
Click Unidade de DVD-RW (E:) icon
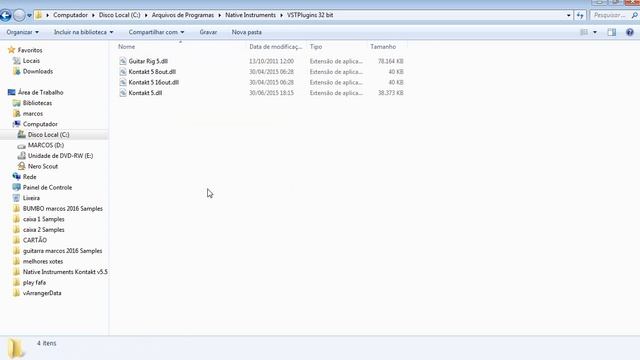[22, 156]
